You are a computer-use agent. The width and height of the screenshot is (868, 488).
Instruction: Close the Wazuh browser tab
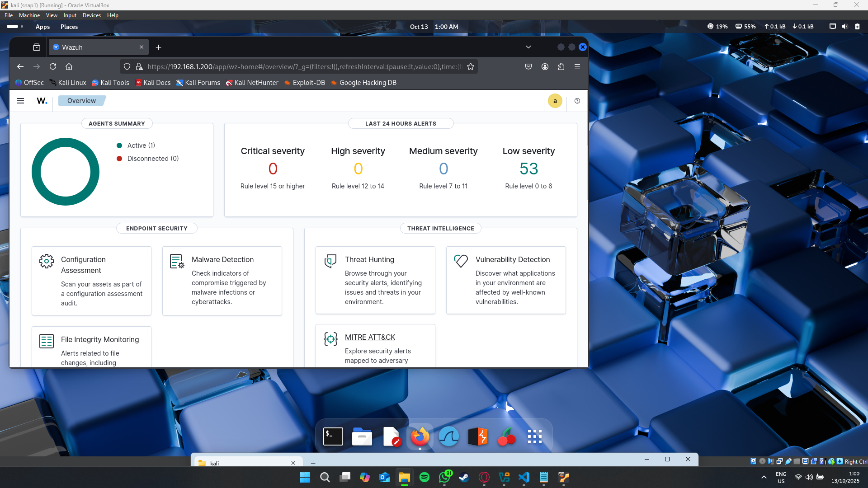[142, 47]
